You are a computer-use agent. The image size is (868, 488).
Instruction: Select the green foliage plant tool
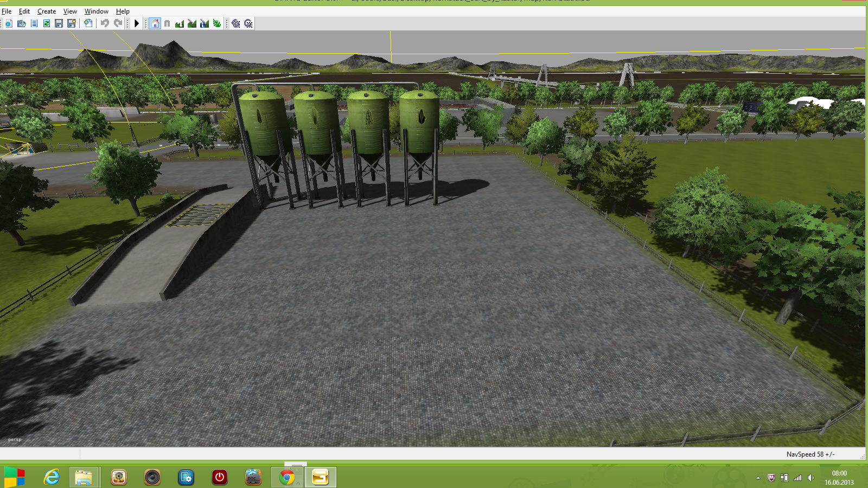[x=217, y=23]
